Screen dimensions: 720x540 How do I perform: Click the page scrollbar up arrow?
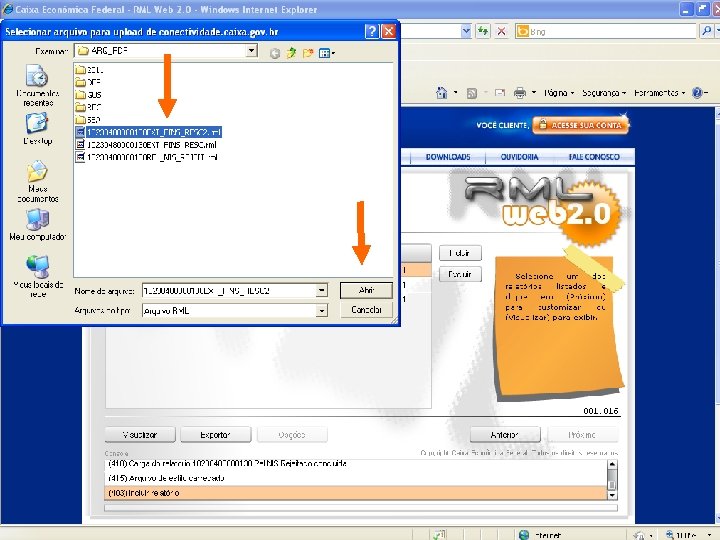point(717,113)
